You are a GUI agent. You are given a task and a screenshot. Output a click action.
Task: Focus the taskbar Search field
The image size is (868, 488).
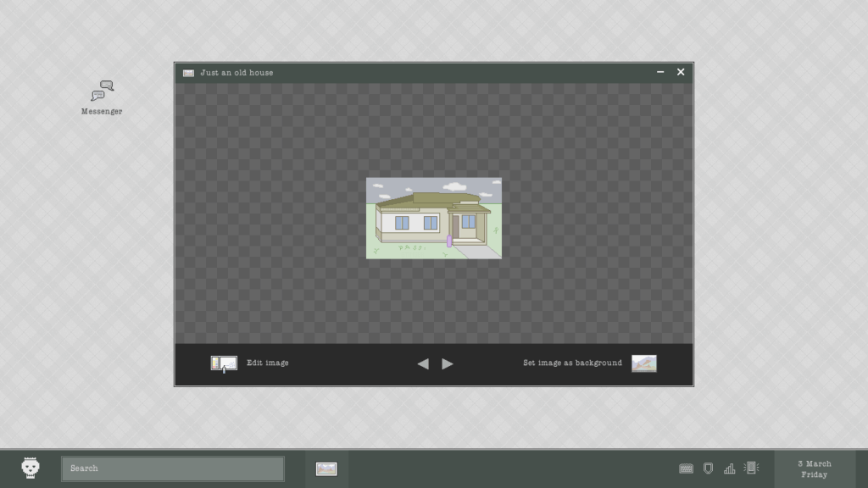(x=173, y=469)
